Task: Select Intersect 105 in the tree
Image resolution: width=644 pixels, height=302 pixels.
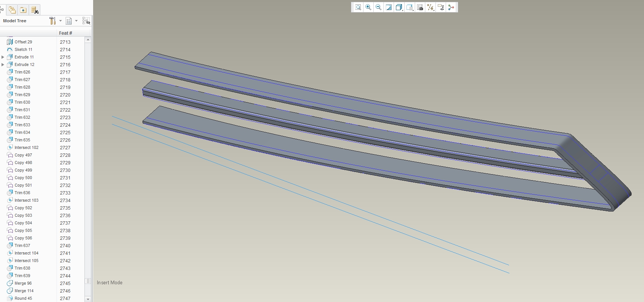Action: (26, 261)
